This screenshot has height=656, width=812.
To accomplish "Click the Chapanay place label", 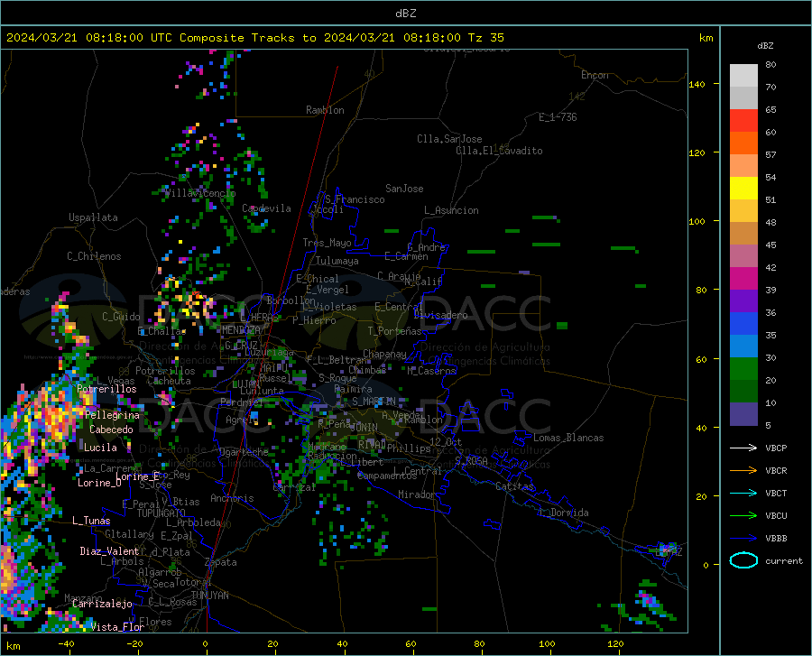I will (384, 354).
